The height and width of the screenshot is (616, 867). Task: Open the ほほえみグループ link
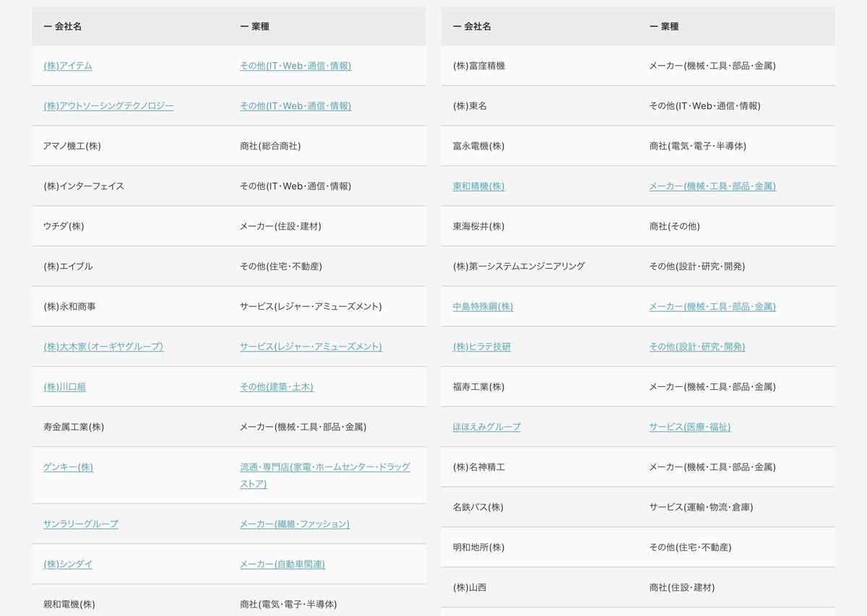click(x=487, y=427)
